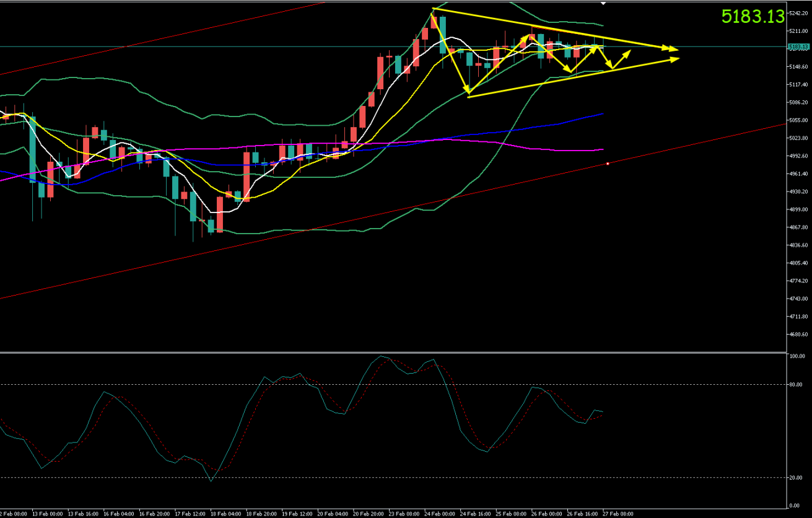This screenshot has width=812, height=518.
Task: Click the arrowhead ending the lower triangle line
Action: point(673,59)
